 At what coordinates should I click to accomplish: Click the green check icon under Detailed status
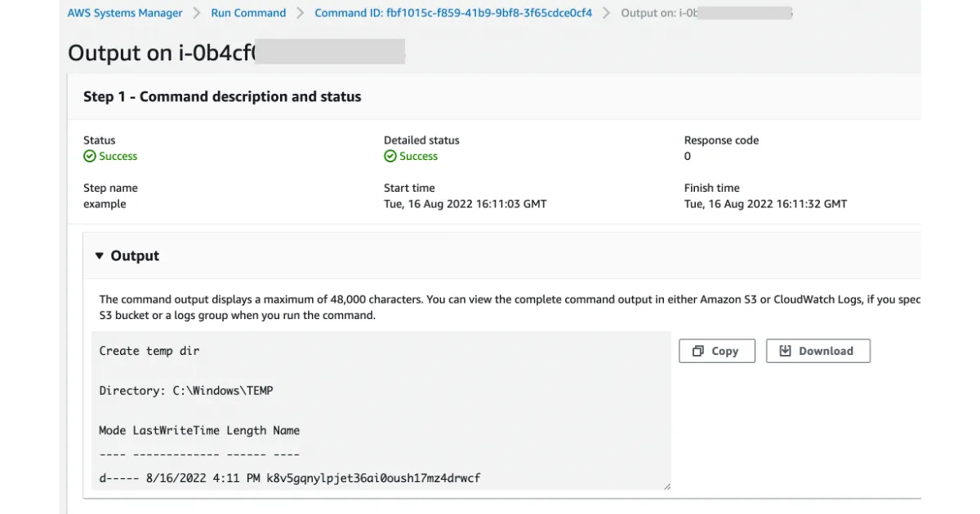[x=390, y=157]
